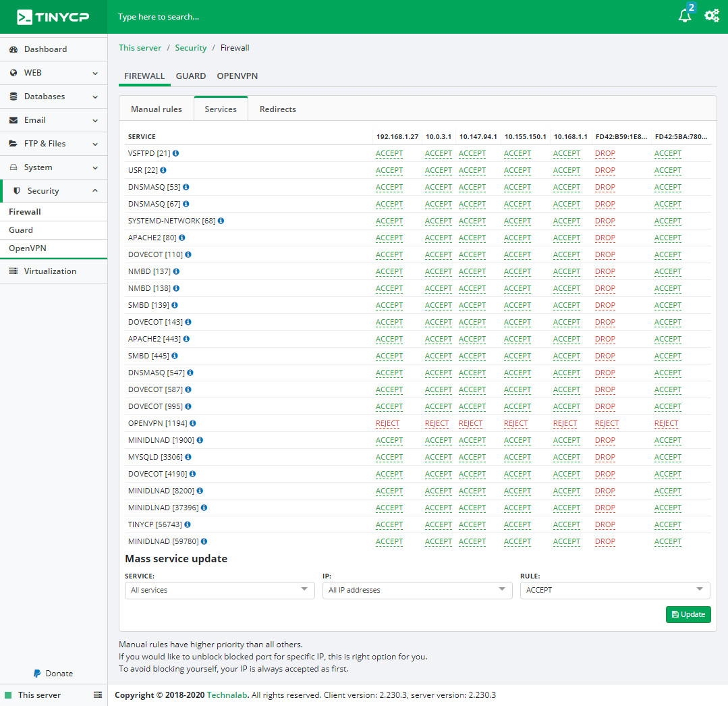Switch to the OPENVPN tab
The width and height of the screenshot is (728, 706).
(237, 76)
